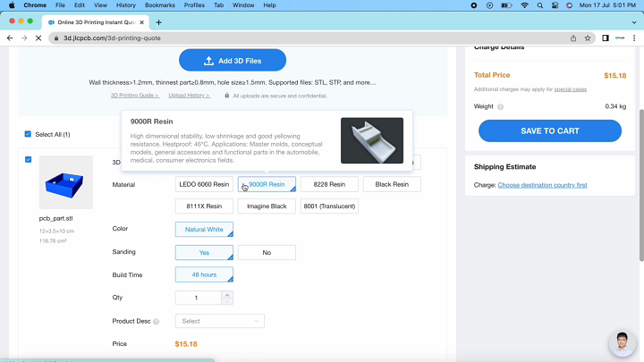Bookmark this page with the star icon
This screenshot has height=362, width=644.
588,38
